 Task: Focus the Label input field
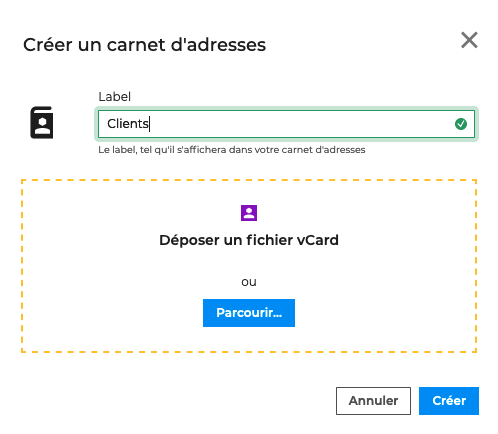click(286, 124)
